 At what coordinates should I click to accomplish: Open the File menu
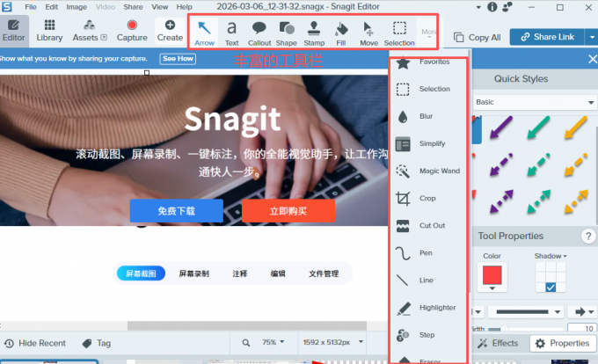31,7
